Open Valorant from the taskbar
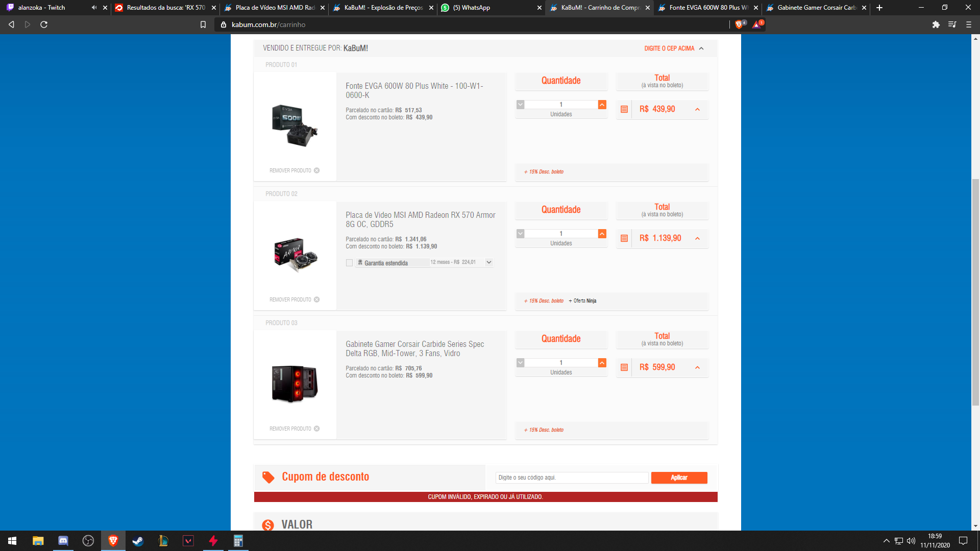 188,541
